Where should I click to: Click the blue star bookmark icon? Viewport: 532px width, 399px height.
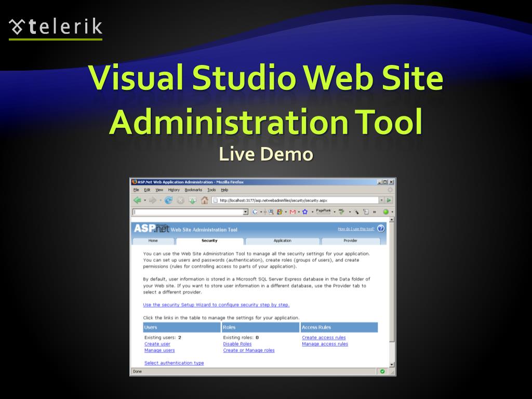tap(304, 212)
